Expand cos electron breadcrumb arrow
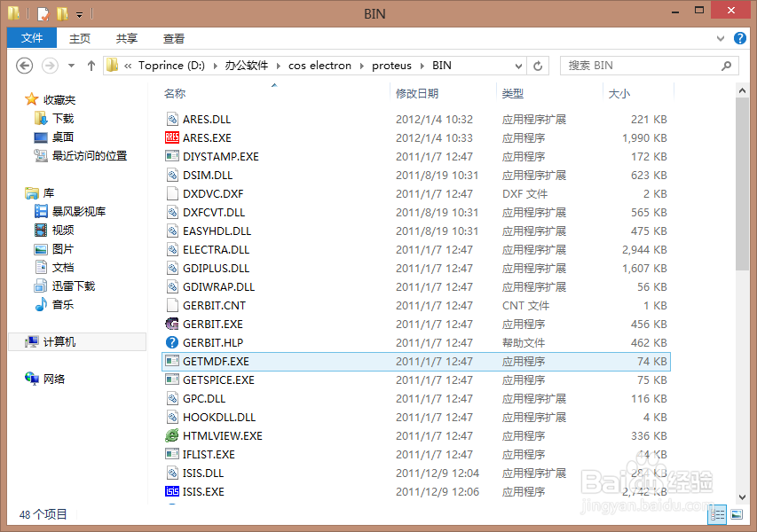The height and width of the screenshot is (532, 757). coord(361,66)
